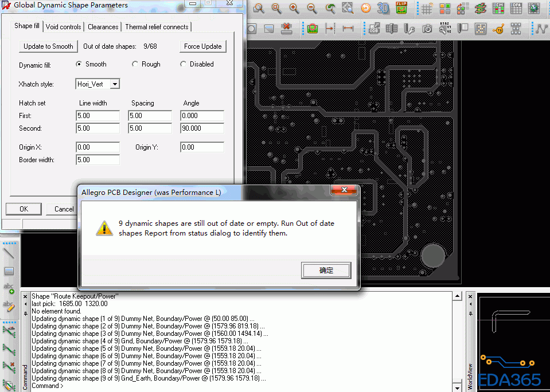
Task: Click the Delete Ratsnest red X icon
Action: [9, 367]
